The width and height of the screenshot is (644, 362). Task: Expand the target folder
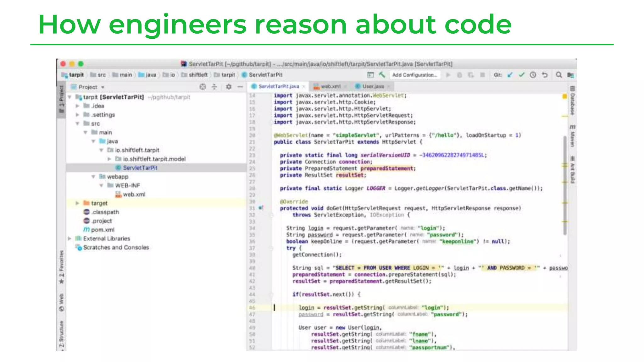(77, 203)
